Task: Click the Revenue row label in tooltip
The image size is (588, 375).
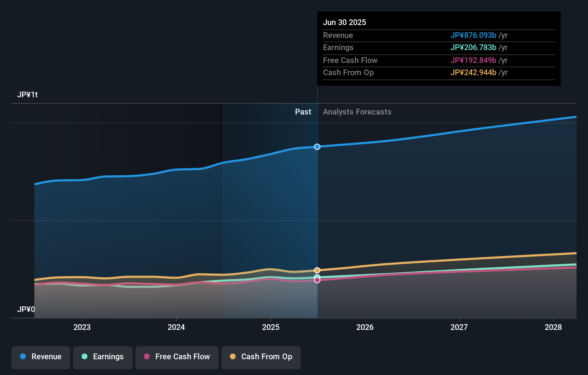Action: point(338,35)
